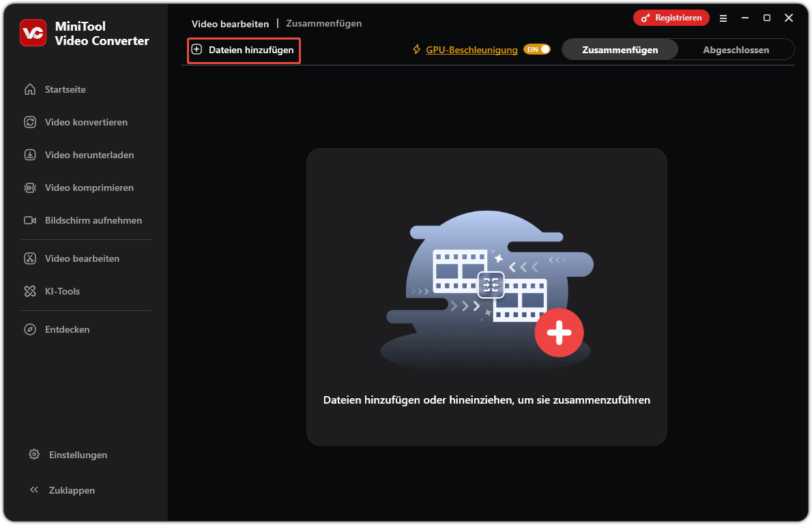The height and width of the screenshot is (525, 812).
Task: Switch to the Zusammenfügen tab
Action: (620, 50)
